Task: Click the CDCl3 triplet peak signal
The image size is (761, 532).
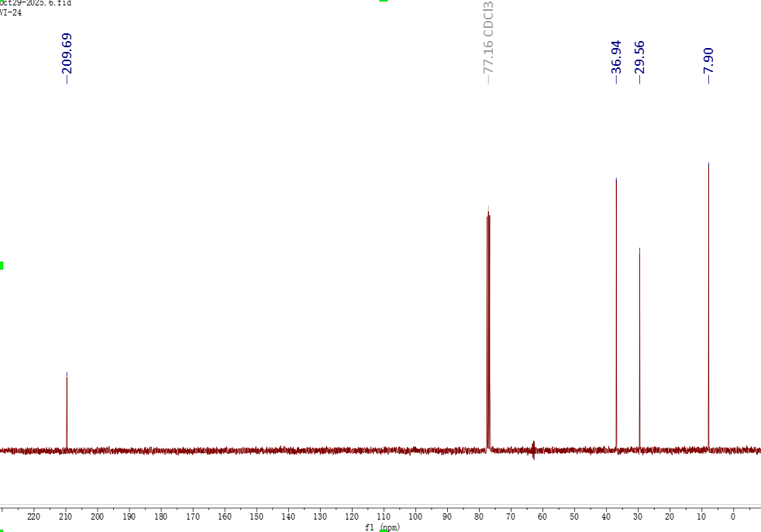Action: 488,325
